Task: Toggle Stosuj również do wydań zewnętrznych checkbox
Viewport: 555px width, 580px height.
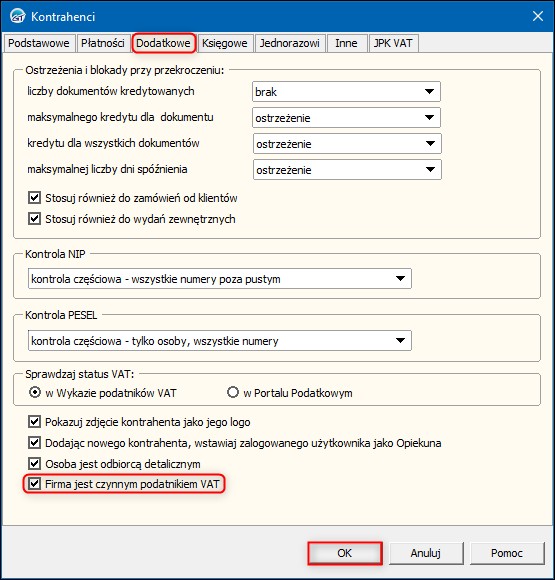Action: point(34,219)
